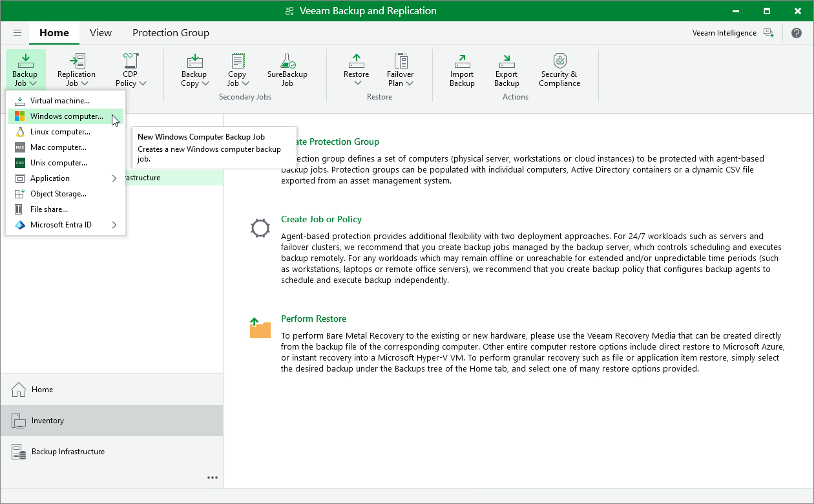This screenshot has width=814, height=504.
Task: Select the Home tab
Action: click(x=54, y=33)
